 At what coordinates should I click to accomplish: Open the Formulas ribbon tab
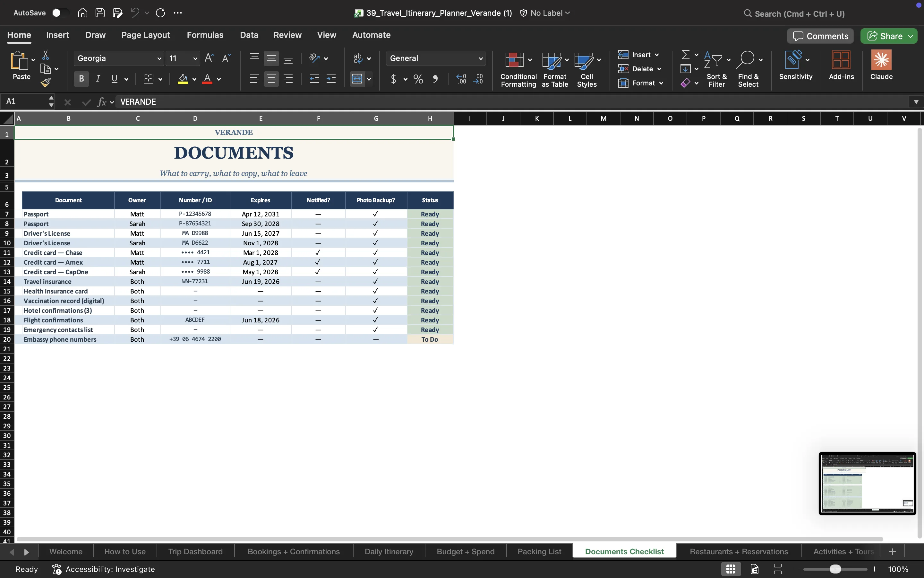(205, 35)
